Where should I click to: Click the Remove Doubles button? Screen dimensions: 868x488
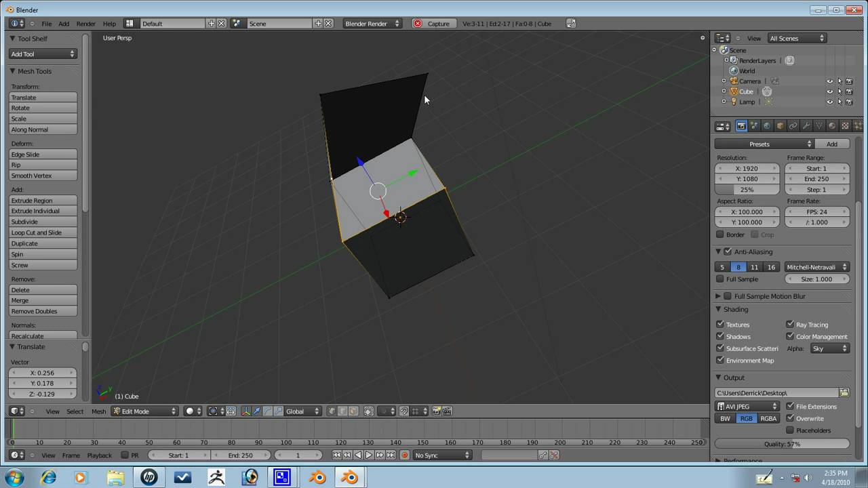[x=43, y=311]
